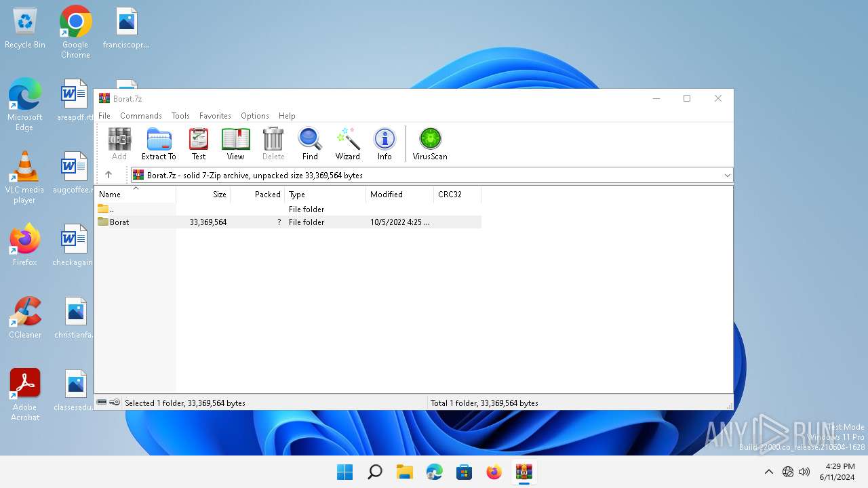This screenshot has height=488, width=868.
Task: Sort by Name column header
Action: point(136,195)
